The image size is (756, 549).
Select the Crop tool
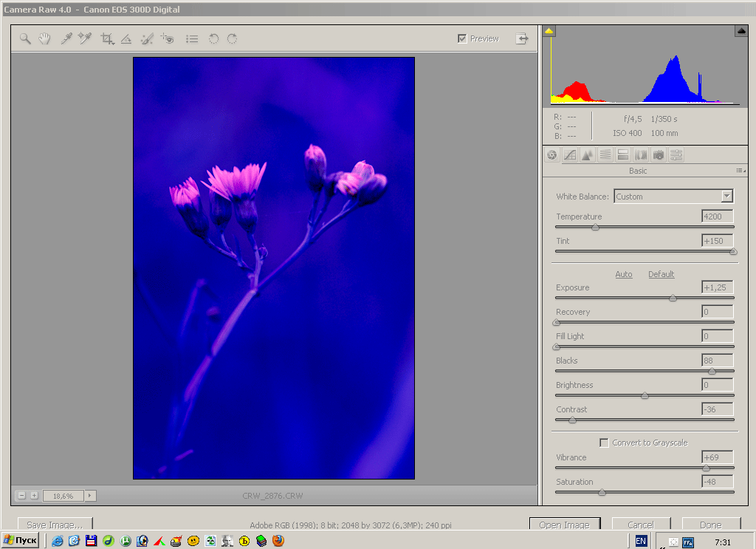(x=107, y=39)
